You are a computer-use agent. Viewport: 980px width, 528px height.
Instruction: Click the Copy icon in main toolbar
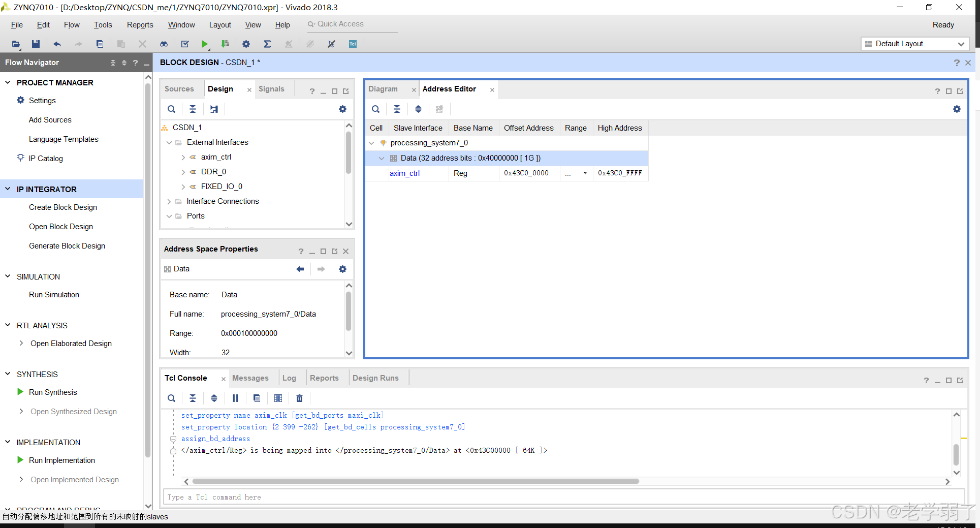tap(100, 44)
